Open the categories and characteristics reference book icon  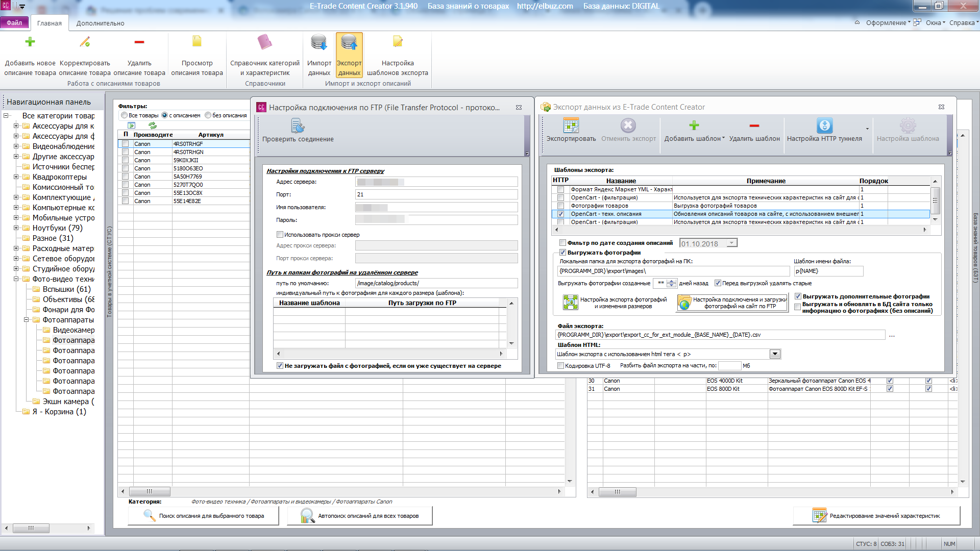264,42
